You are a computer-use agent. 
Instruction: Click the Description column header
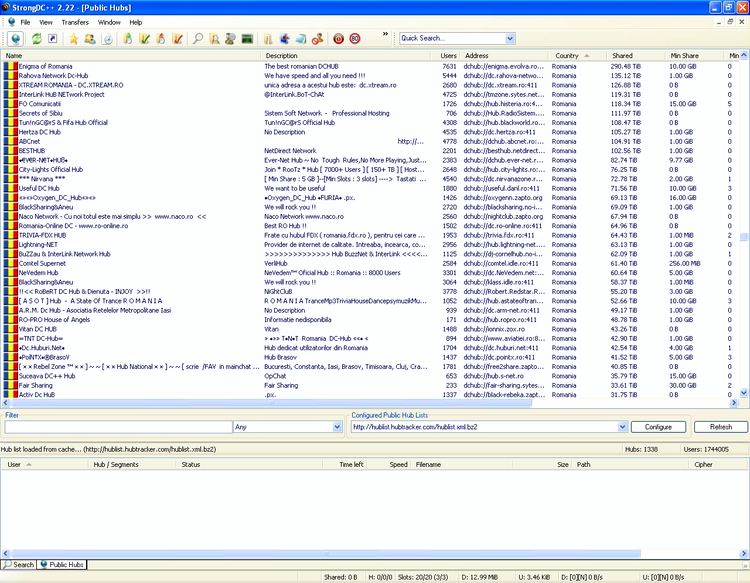coord(345,55)
